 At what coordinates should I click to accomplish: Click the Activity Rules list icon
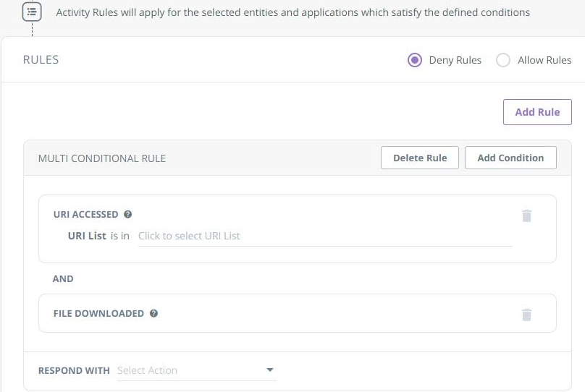[32, 12]
